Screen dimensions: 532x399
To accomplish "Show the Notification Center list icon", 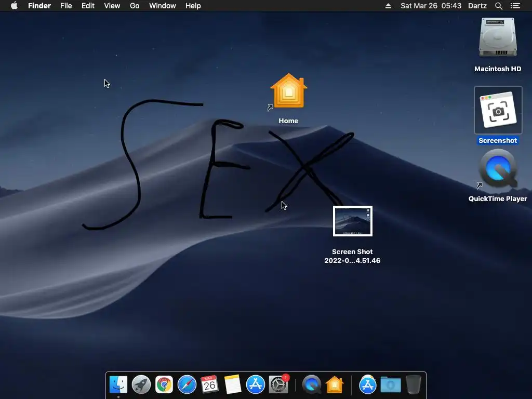I will click(515, 6).
